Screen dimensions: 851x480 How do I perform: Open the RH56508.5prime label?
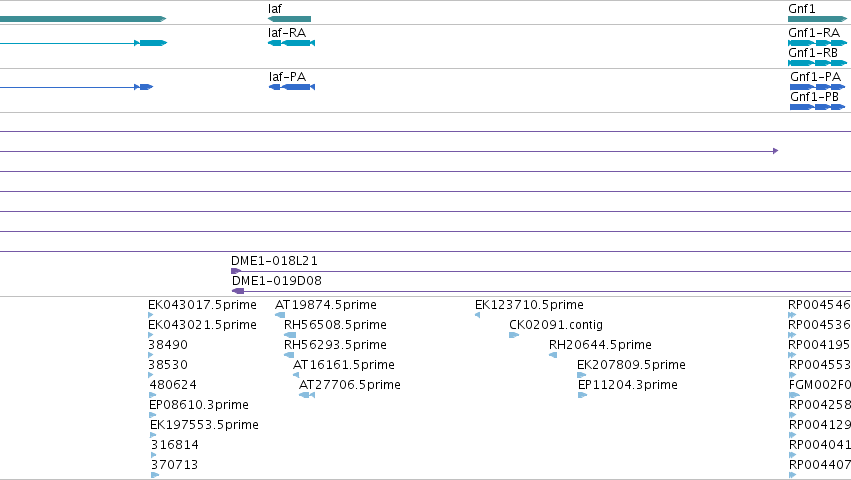[335, 325]
